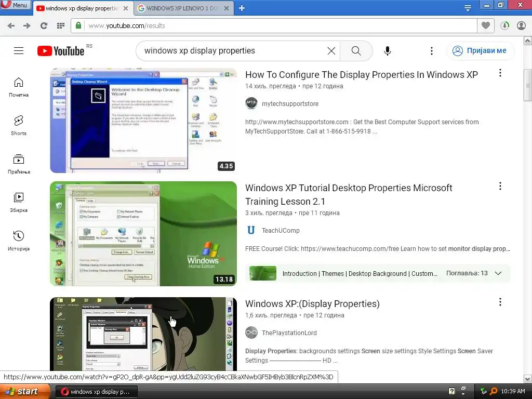Click the Introduction | Themes chapters text
Image resolution: width=532 pixels, height=399 pixels.
tap(360, 273)
